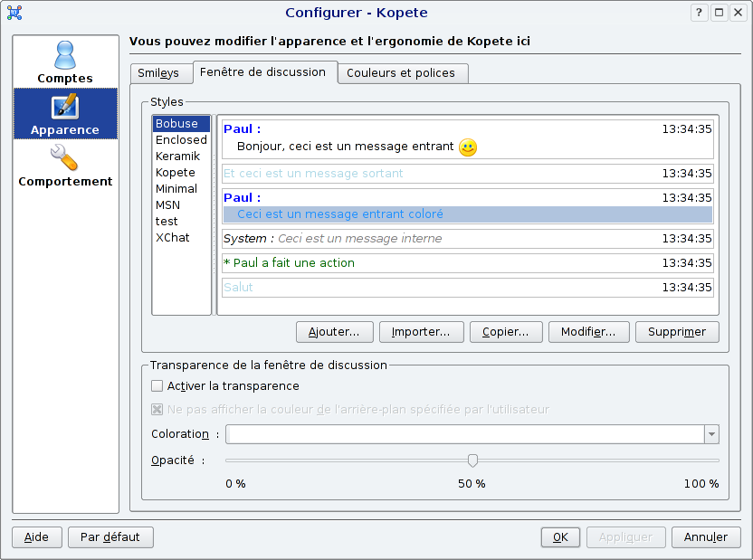The width and height of the screenshot is (753, 560).
Task: Click the title bar help question mark
Action: [x=700, y=13]
